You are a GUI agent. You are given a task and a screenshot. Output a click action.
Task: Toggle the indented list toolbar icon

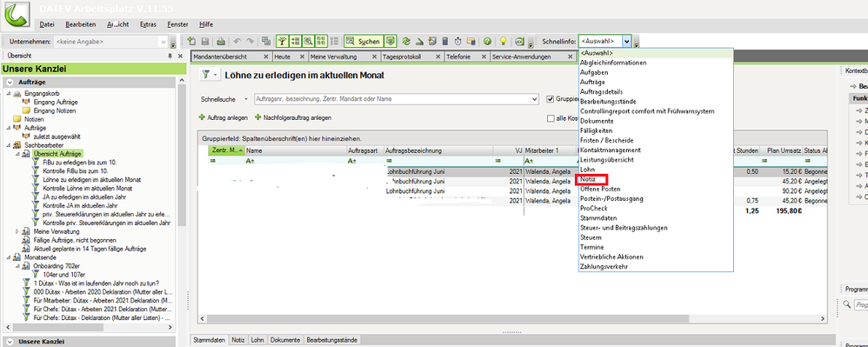[295, 41]
